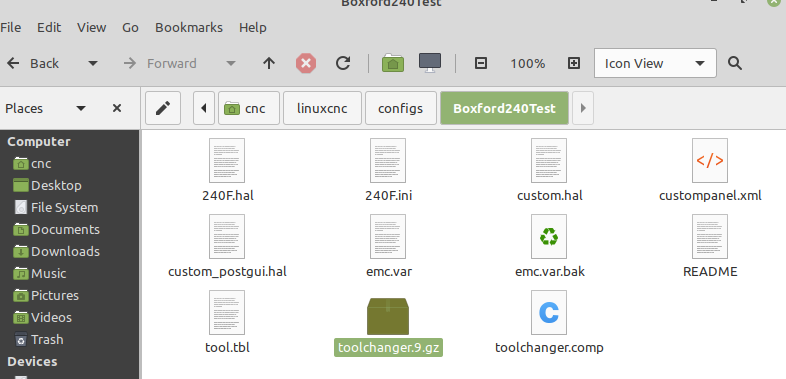The height and width of the screenshot is (379, 786).
Task: Zoom in with the plus icon
Action: (x=573, y=63)
